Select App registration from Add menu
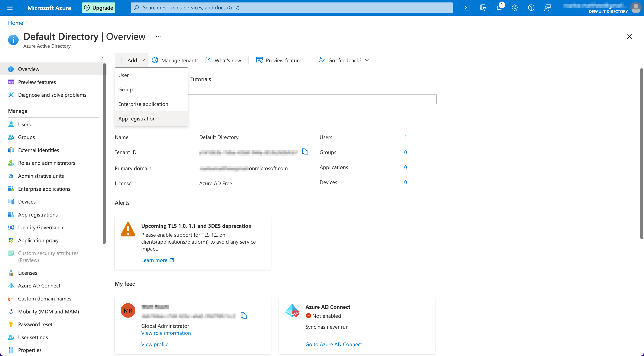 137,119
